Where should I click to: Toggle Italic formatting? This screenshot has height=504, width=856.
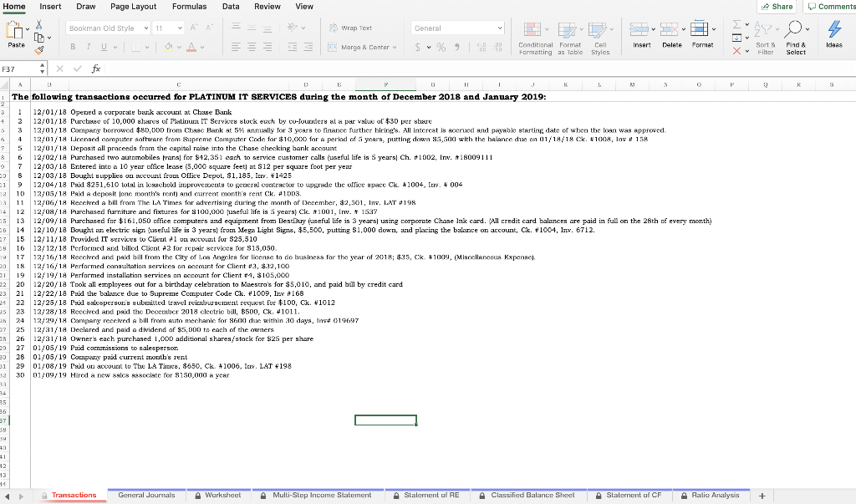click(88, 48)
